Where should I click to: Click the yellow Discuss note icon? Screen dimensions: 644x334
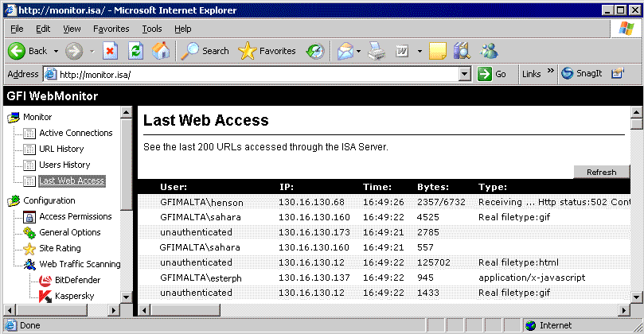437,51
